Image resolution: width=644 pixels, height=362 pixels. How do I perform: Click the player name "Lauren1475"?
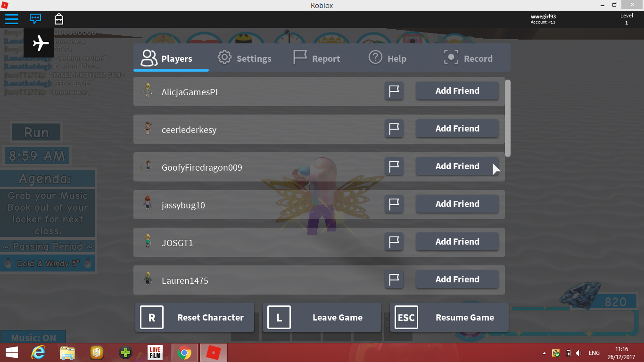(x=185, y=280)
